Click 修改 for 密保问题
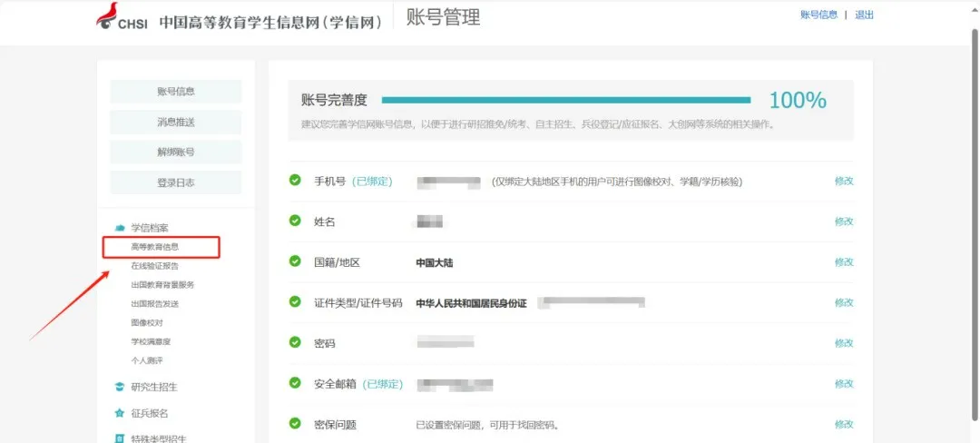Viewport: 980px width, 443px height. point(844,424)
